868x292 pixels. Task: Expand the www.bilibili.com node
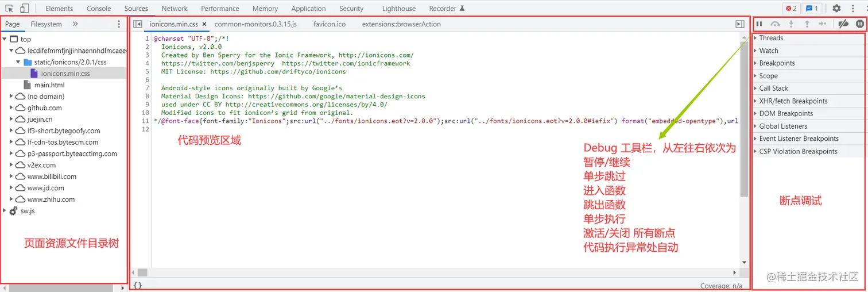pos(11,176)
